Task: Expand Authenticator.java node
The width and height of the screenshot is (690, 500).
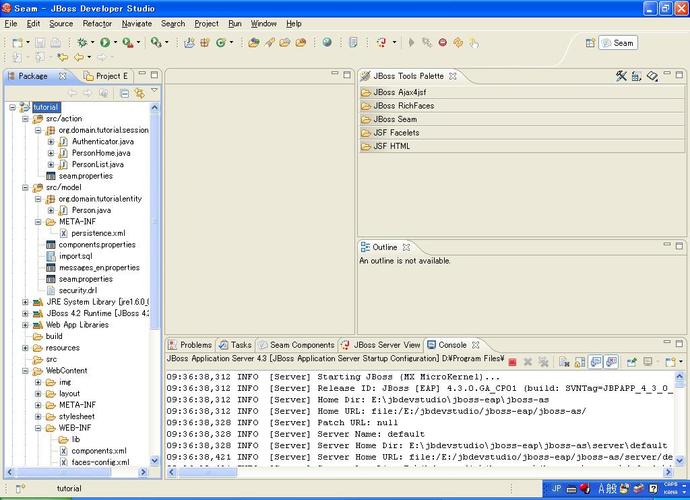Action: 51,142
